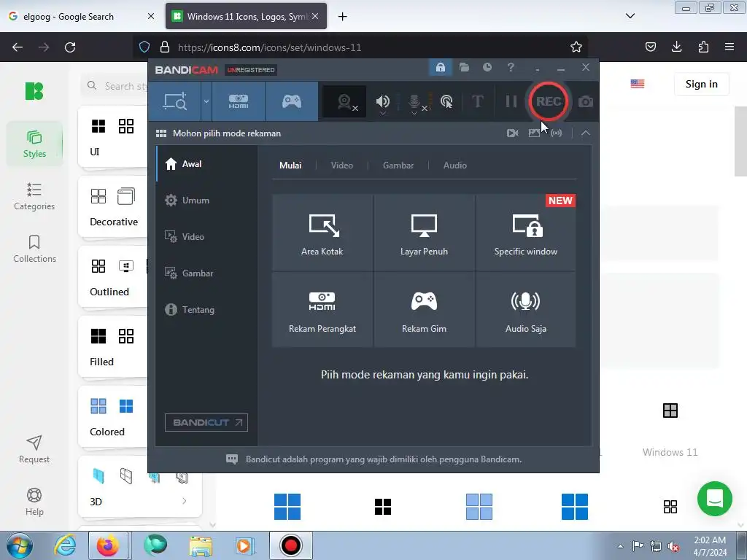Toggle the text overlay T icon

tap(477, 101)
